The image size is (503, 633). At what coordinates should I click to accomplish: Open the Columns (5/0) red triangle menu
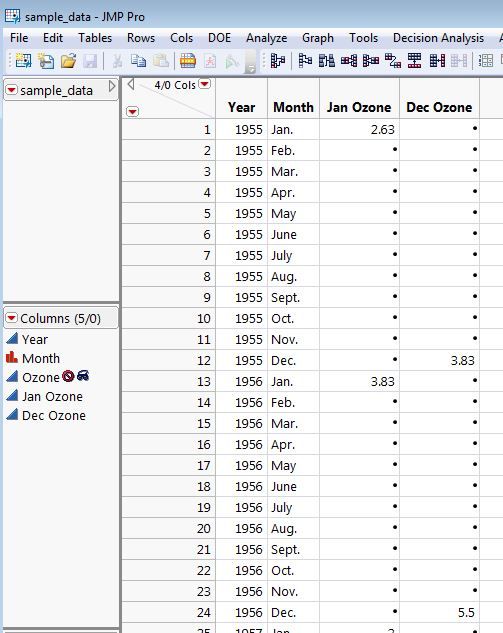(11, 318)
